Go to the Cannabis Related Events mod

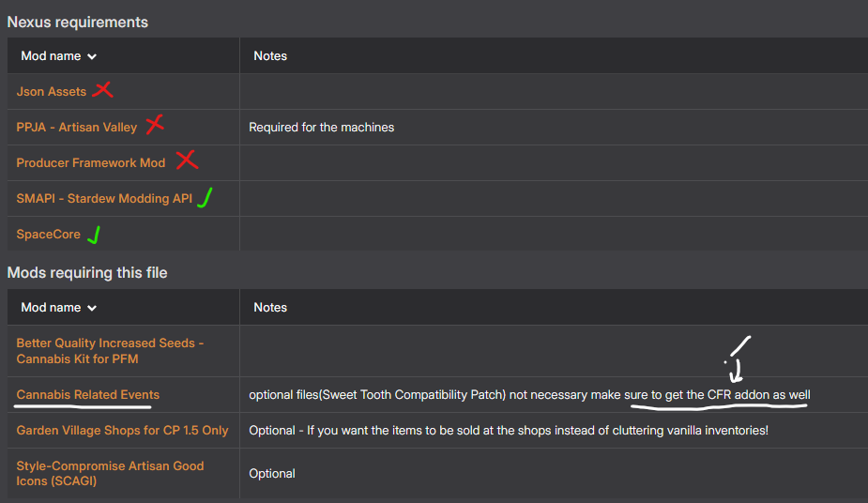(x=88, y=395)
